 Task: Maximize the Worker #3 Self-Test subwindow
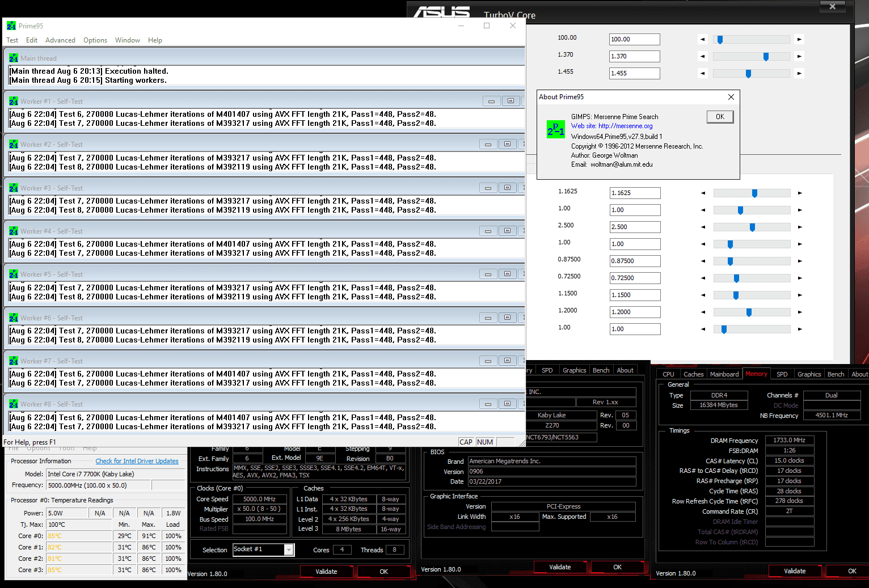[x=507, y=188]
